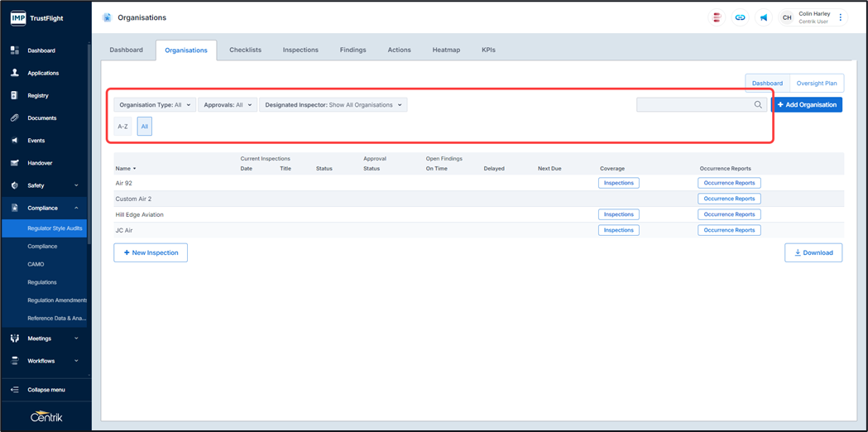Switch to Oversight Plan view
The image size is (868, 432).
816,83
